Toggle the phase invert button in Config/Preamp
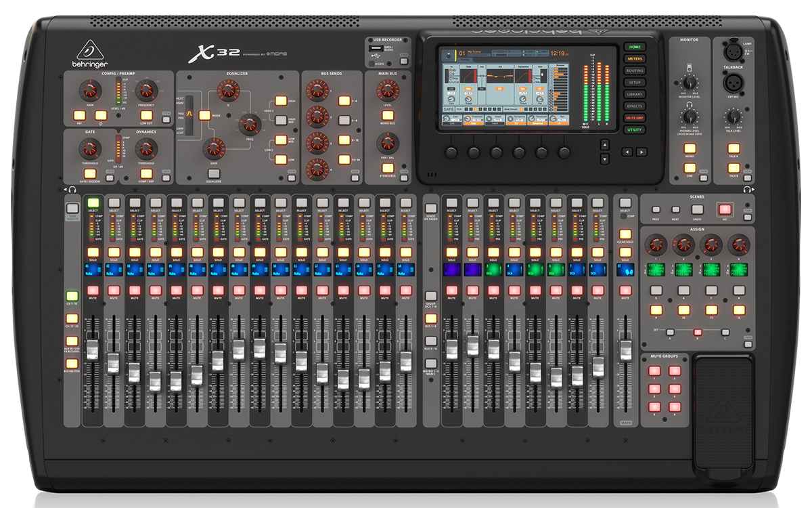This screenshot has height=508, width=812. coord(102,114)
